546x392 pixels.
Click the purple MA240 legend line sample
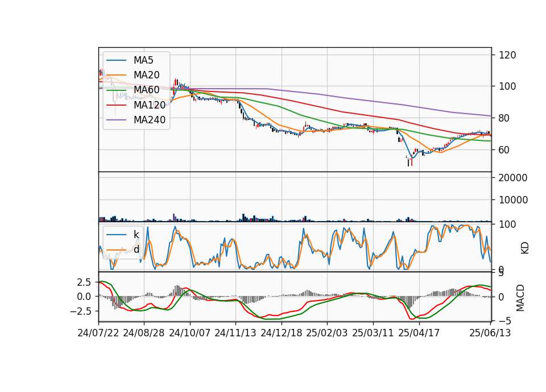[x=116, y=120]
